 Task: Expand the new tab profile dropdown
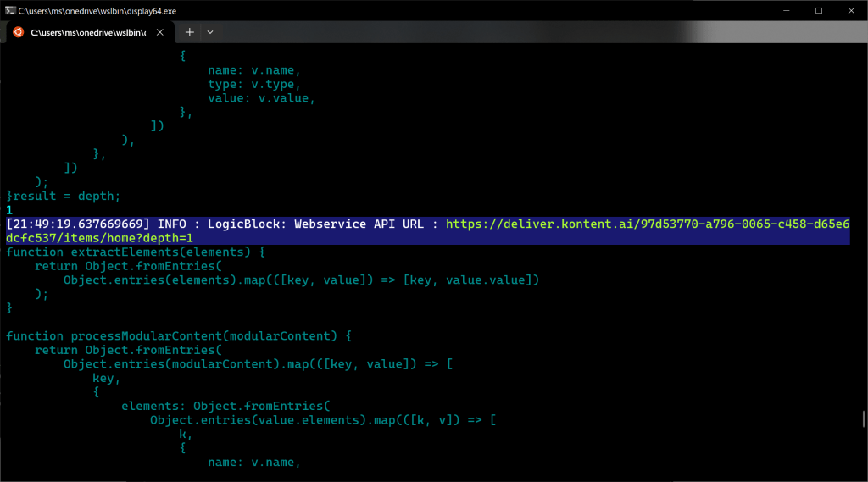[210, 32]
